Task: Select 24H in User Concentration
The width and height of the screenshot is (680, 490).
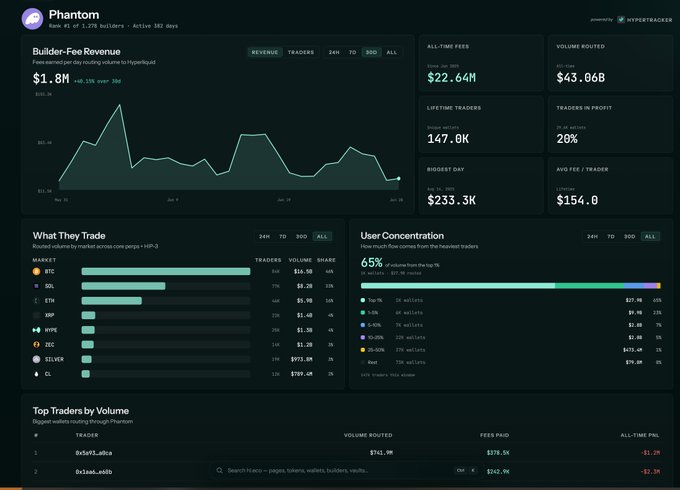Action: (592, 236)
